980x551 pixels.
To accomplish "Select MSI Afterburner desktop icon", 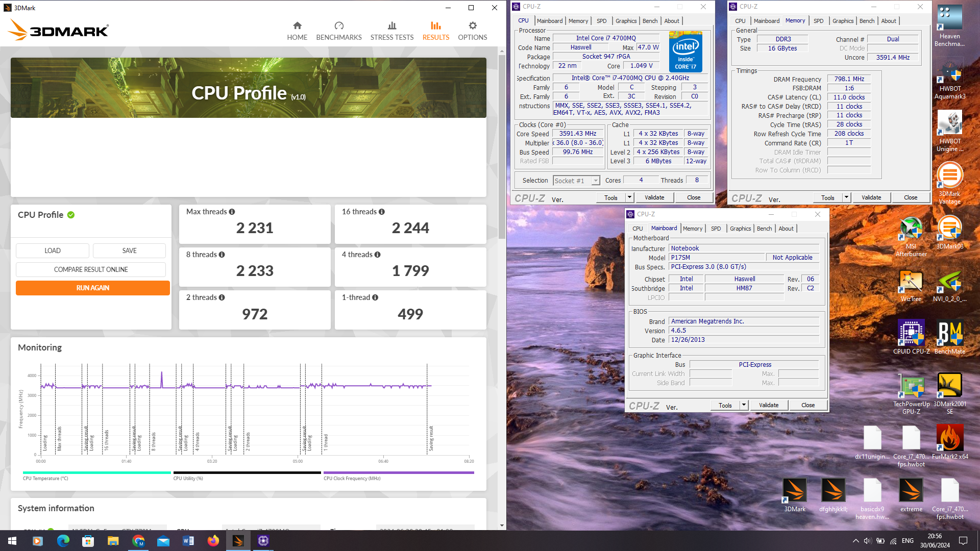I will tap(911, 237).
